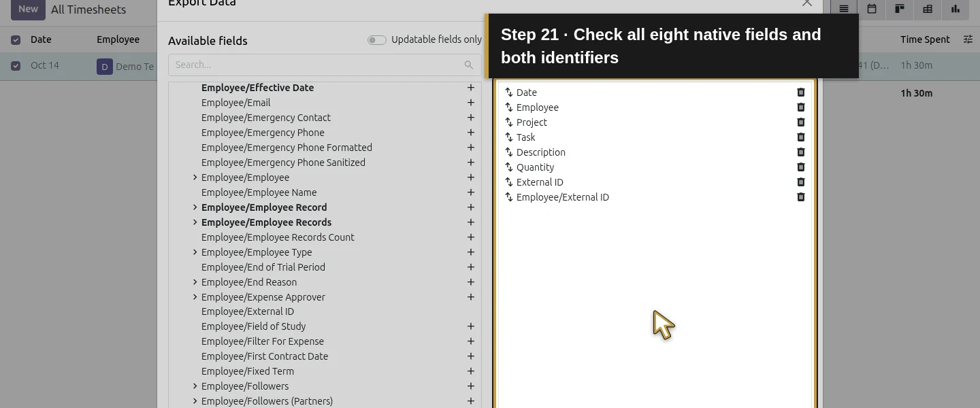980x408 pixels.
Task: Remove External ID field trash icon
Action: point(801,182)
